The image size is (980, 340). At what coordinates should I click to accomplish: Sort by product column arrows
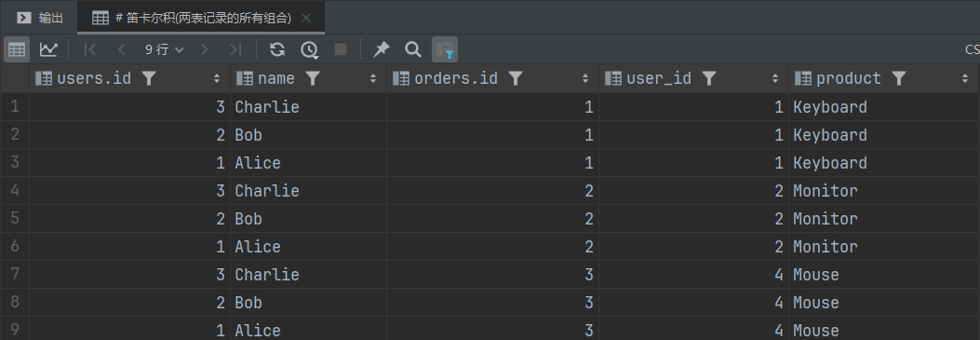click(965, 78)
